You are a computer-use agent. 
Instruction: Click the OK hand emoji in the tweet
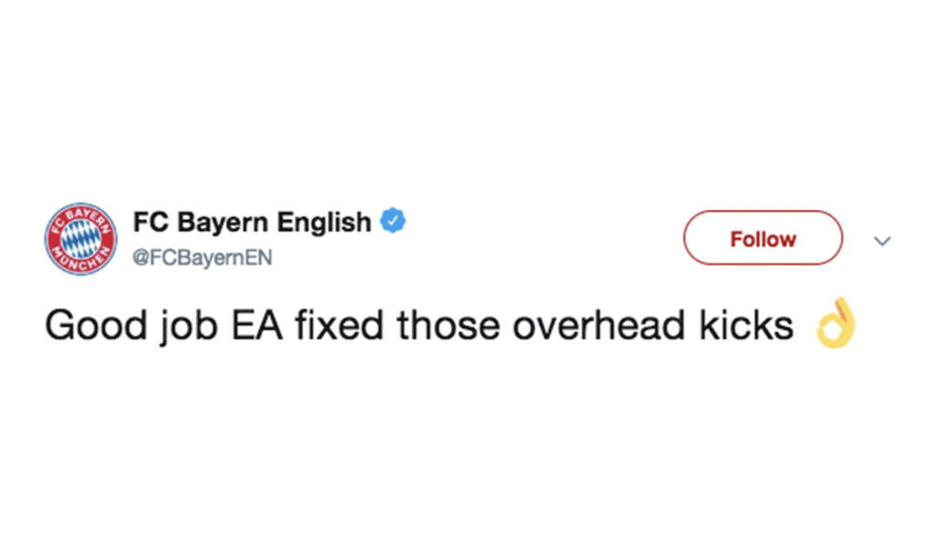(x=836, y=323)
